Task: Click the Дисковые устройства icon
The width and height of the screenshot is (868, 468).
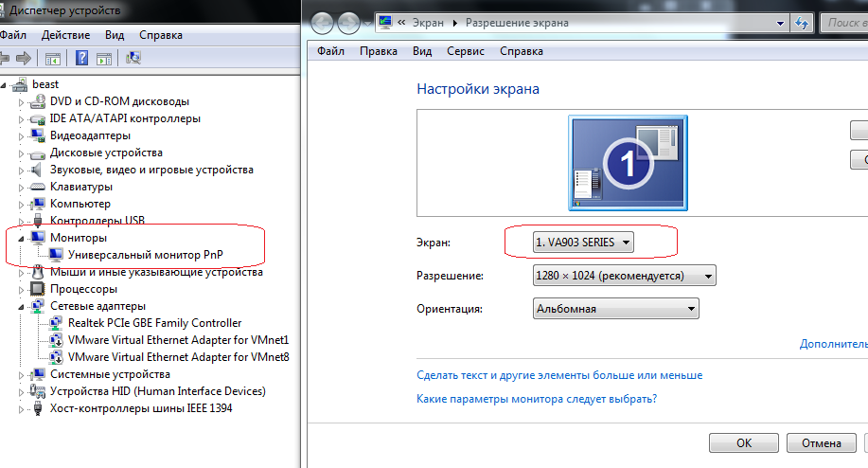Action: (38, 153)
